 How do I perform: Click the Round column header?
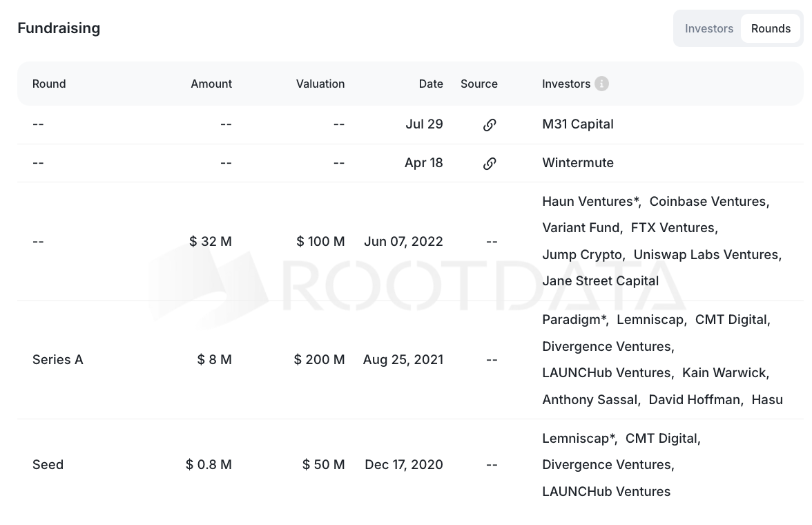pyautogui.click(x=49, y=84)
